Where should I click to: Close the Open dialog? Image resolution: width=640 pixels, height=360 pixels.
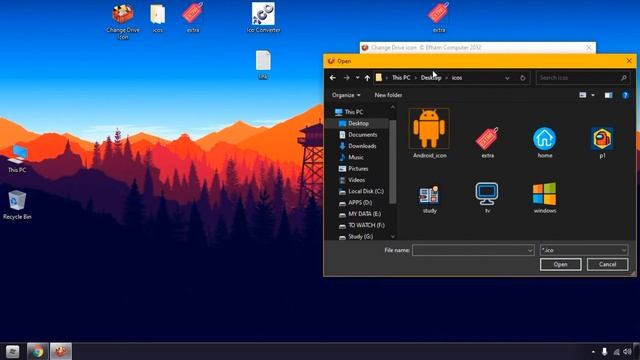click(x=629, y=61)
